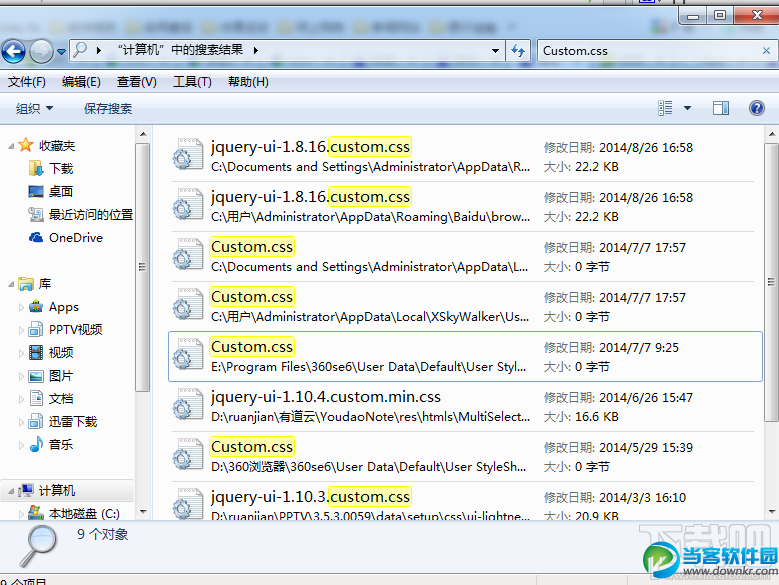
Task: Collapse the 库 libraries group
Action: (x=11, y=284)
